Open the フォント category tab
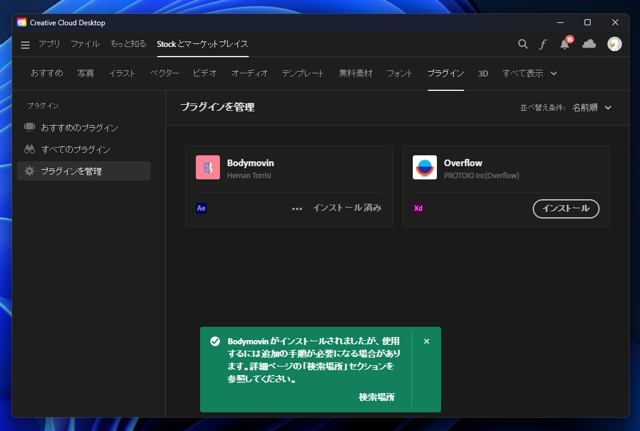 coord(400,73)
